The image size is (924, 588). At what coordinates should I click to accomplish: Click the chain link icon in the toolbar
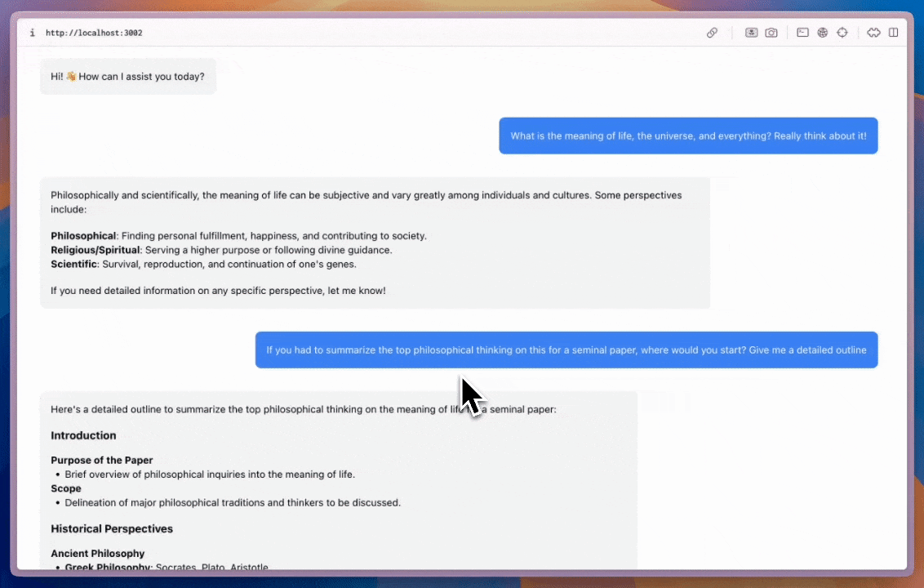(712, 33)
